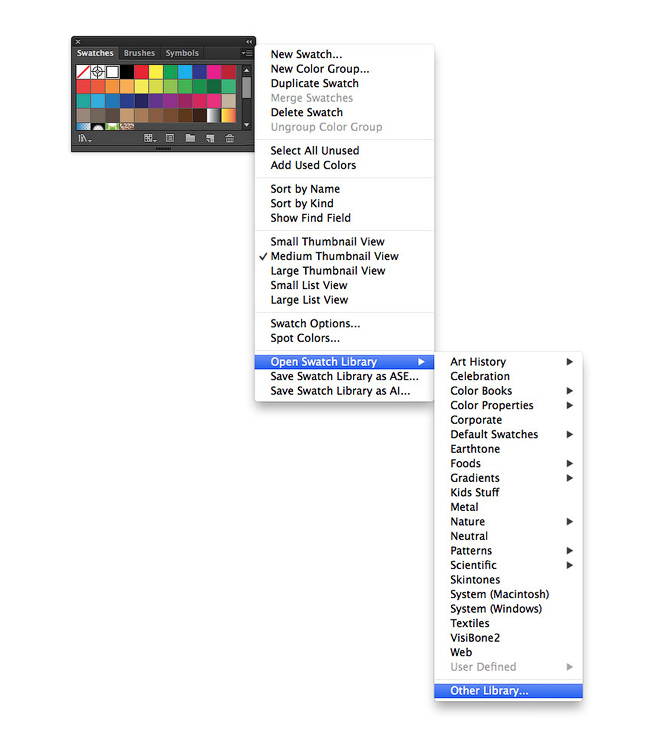Switch to the Swatches tab
Viewport: 650px width, 738px height.
click(x=95, y=53)
